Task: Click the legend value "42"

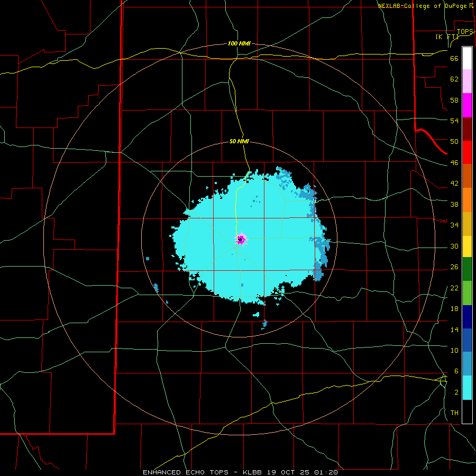Action: (454, 183)
